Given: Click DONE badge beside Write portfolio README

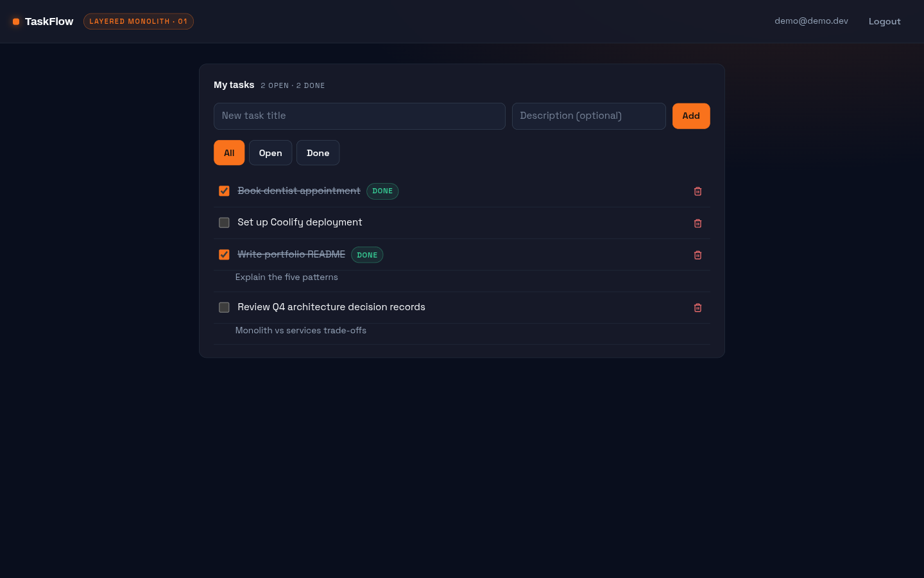Looking at the screenshot, I should [367, 255].
